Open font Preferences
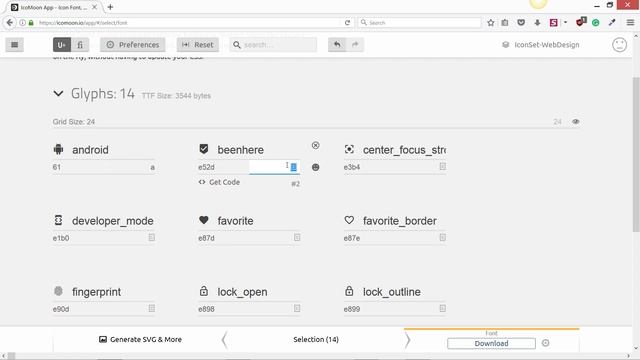This screenshot has width=640, height=360. 133,45
